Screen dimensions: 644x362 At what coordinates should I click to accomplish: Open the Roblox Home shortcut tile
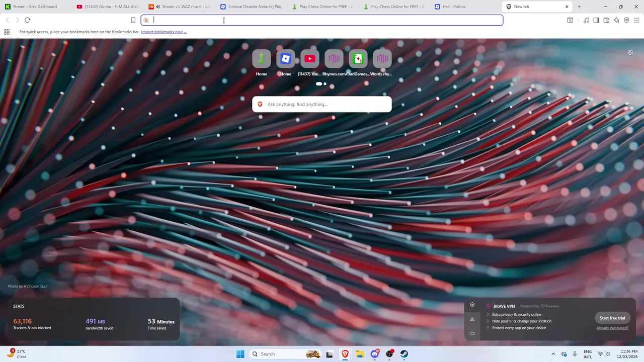(286, 59)
